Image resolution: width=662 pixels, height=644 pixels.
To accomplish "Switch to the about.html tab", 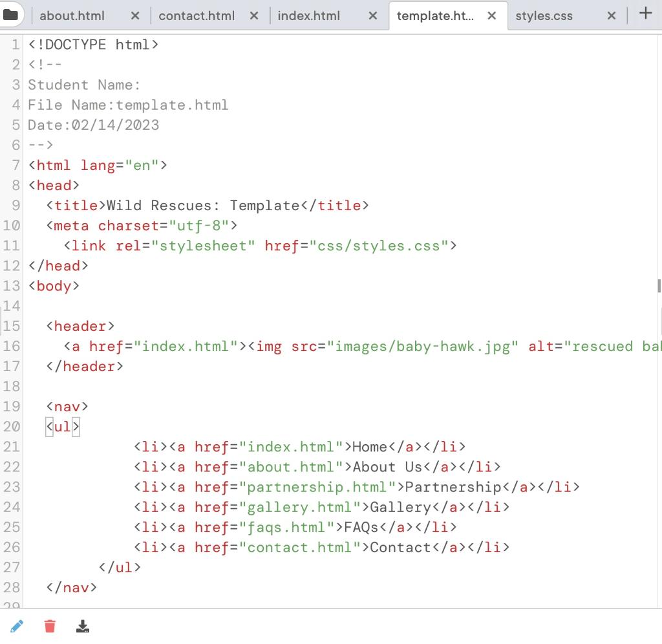I will tap(72, 16).
